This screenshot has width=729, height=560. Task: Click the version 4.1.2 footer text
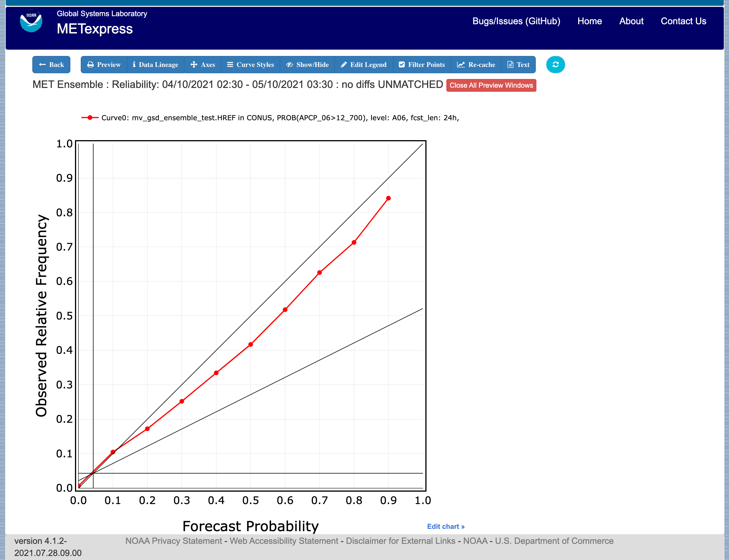pos(48,547)
